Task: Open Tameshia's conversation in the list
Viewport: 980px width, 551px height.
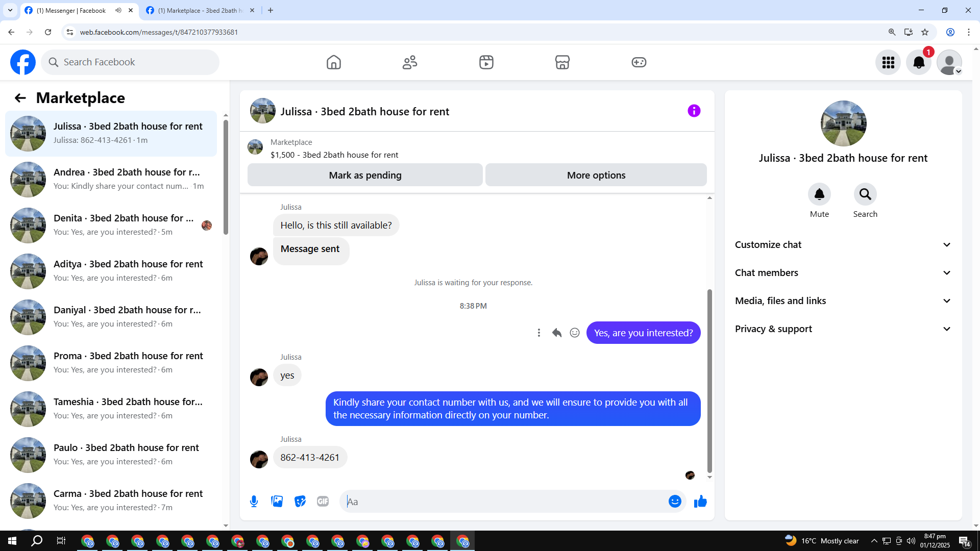Action: (x=111, y=409)
